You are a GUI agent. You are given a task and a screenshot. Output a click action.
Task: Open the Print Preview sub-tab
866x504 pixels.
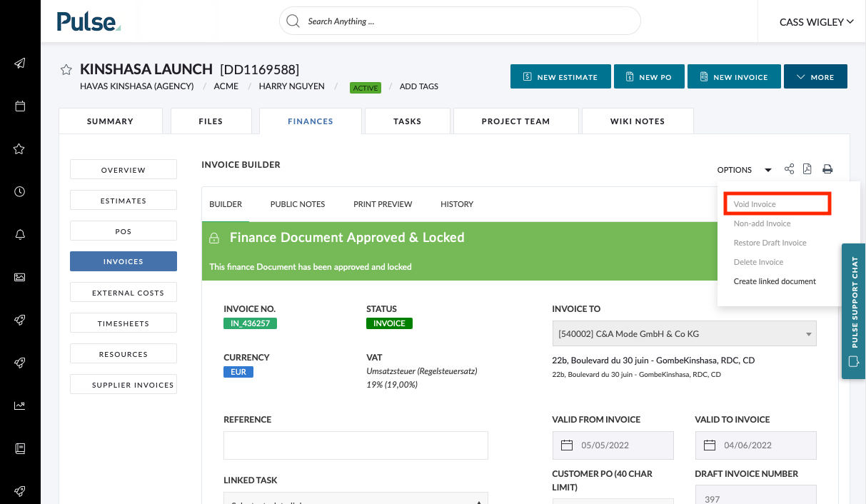pyautogui.click(x=383, y=204)
